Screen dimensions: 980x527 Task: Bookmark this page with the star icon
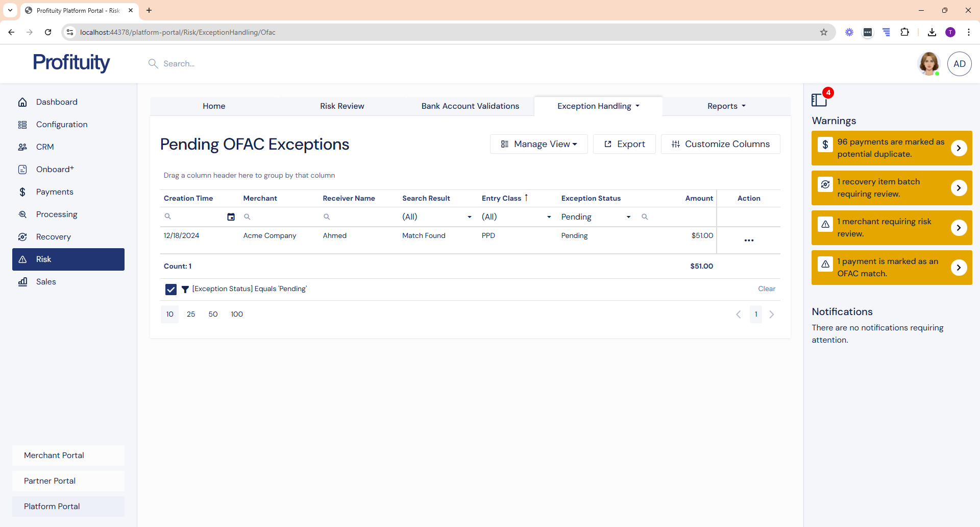[823, 32]
